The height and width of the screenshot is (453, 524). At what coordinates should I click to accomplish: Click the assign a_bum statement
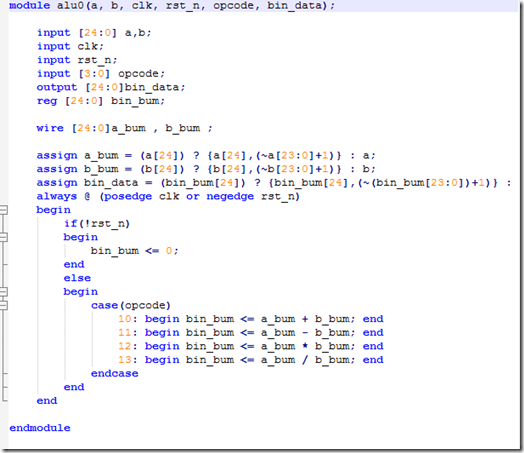point(206,155)
